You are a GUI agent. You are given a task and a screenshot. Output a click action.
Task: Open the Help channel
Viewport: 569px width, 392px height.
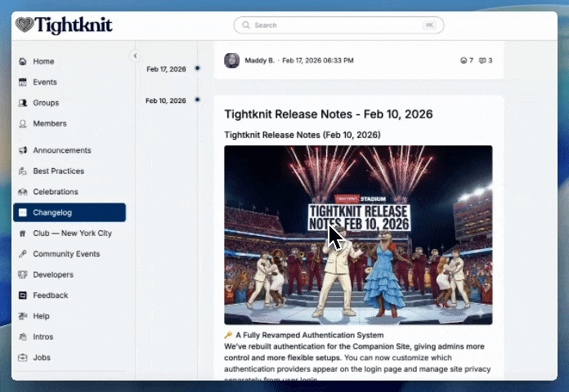click(69, 316)
